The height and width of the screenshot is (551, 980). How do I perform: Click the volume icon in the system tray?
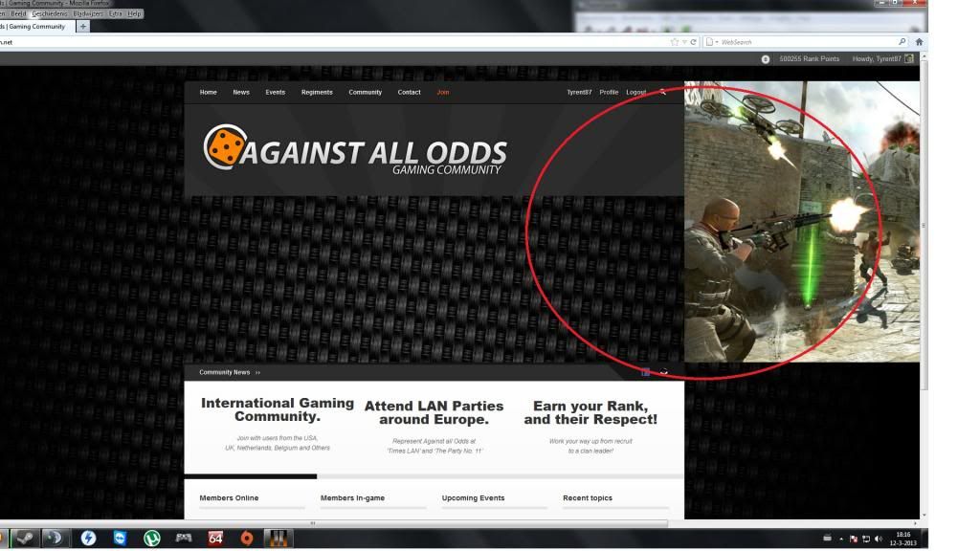click(878, 539)
